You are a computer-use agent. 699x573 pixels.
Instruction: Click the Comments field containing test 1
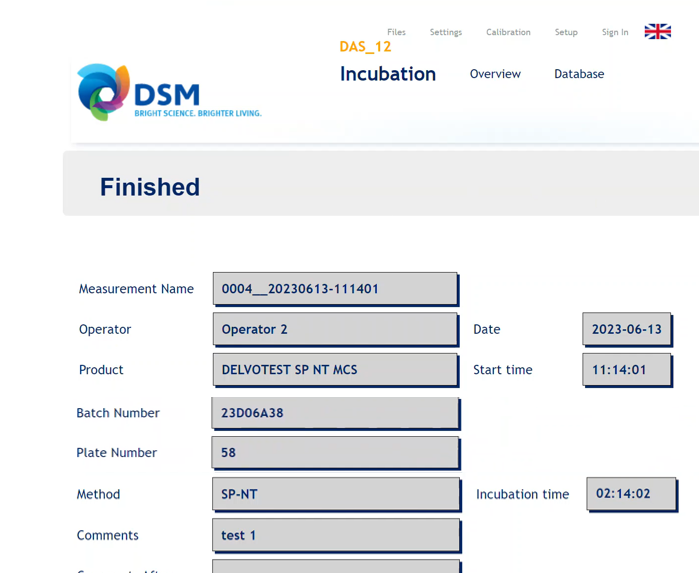335,535
